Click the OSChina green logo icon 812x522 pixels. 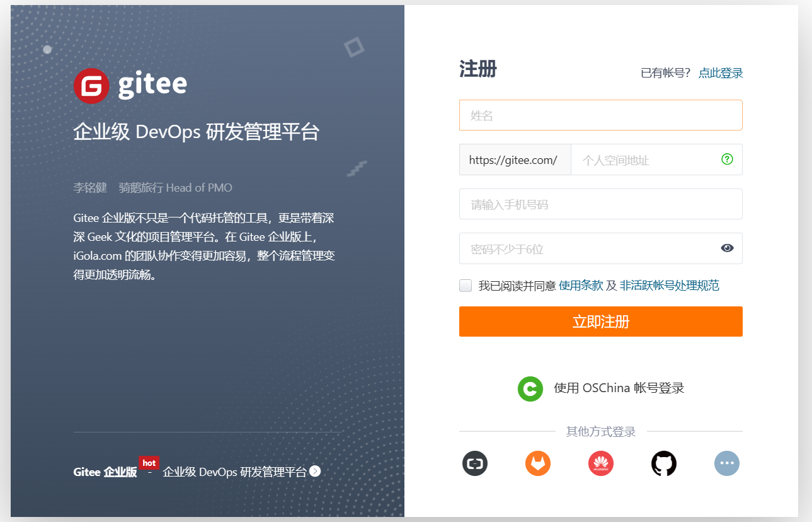530,388
